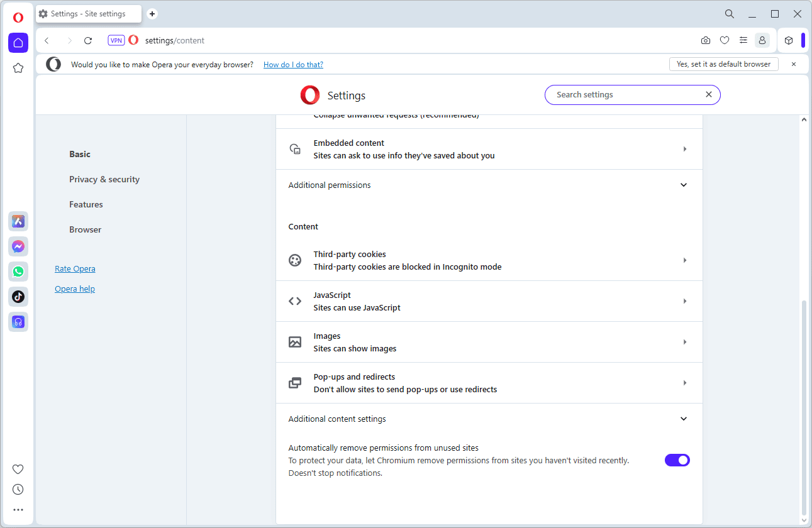Click the snapshot camera icon
The height and width of the screenshot is (528, 812).
coord(706,40)
